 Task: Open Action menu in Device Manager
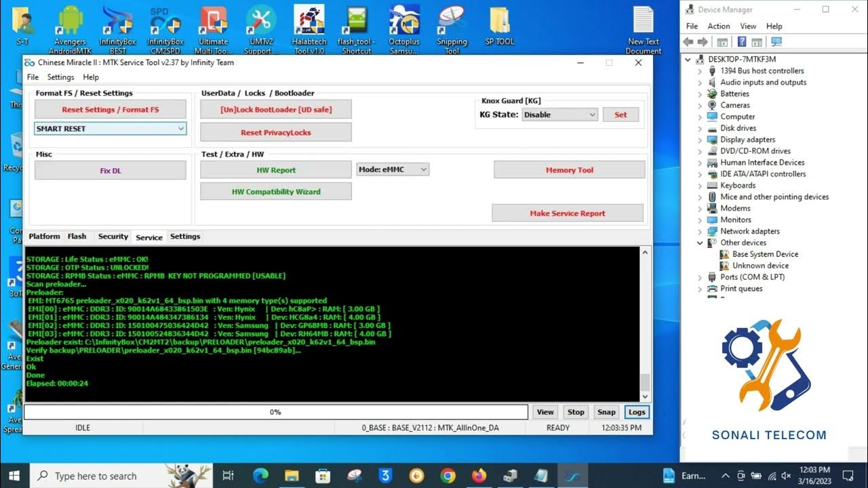pos(719,26)
